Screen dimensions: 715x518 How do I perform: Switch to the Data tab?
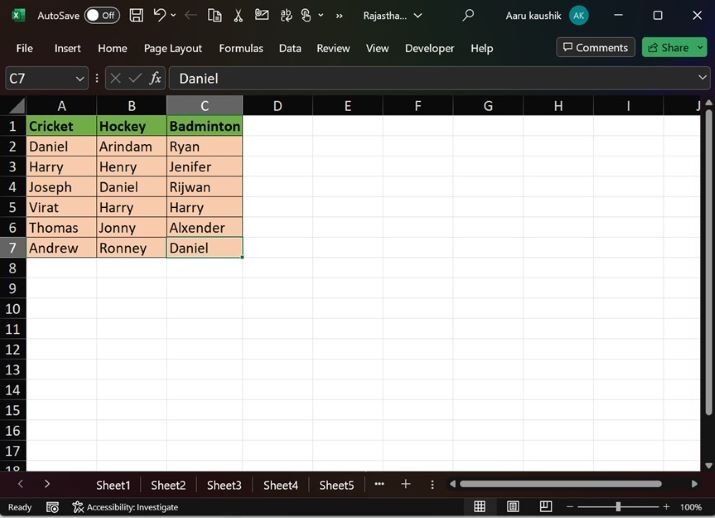coord(290,48)
